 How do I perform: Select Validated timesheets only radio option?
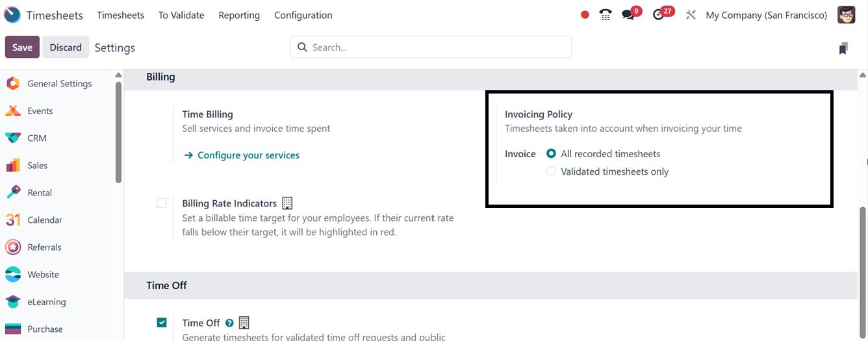pos(552,171)
